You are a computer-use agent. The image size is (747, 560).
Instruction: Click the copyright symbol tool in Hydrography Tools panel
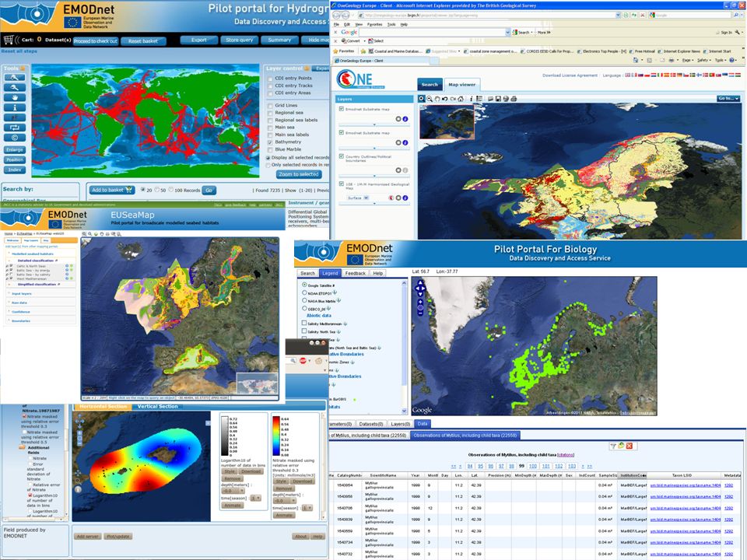(x=15, y=138)
